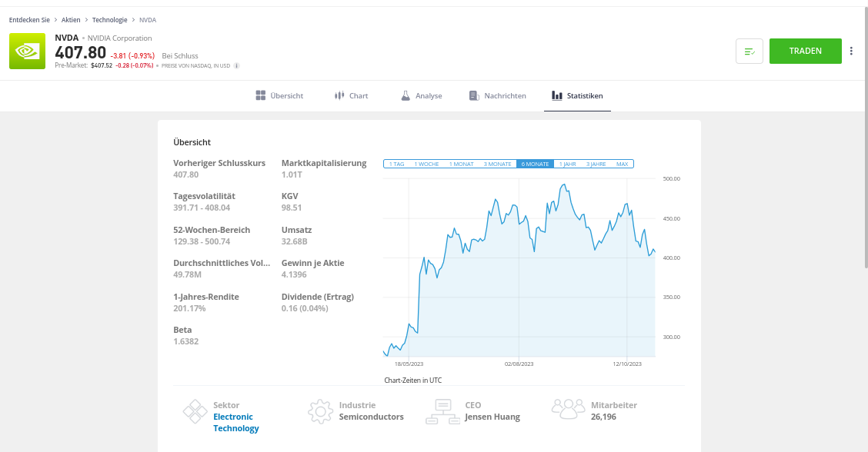Click the Dividende value 0.16 (0.04%)
This screenshot has height=452, width=868.
pyautogui.click(x=305, y=309)
